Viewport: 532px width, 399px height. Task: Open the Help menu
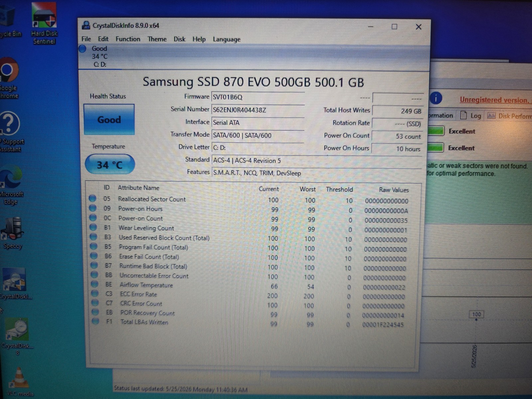tap(199, 39)
